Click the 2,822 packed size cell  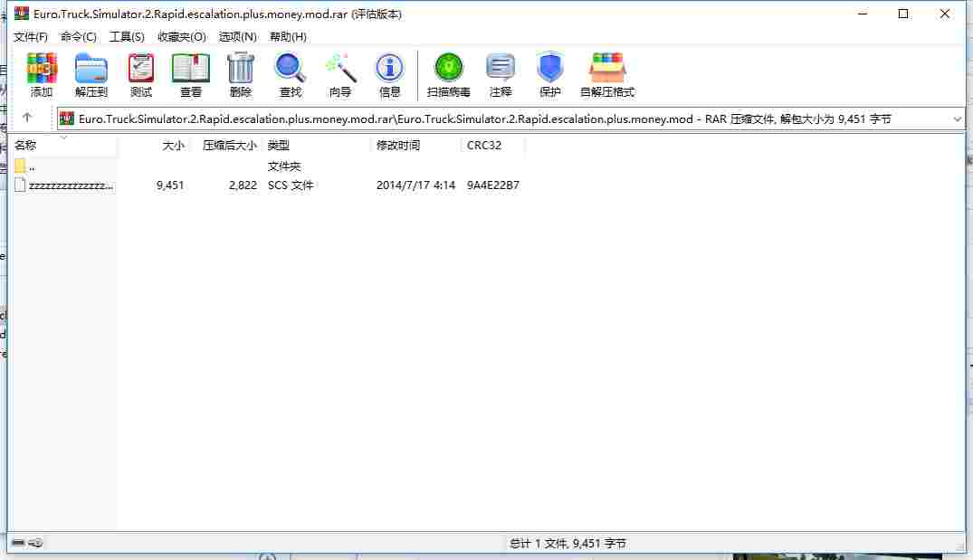pyautogui.click(x=243, y=185)
